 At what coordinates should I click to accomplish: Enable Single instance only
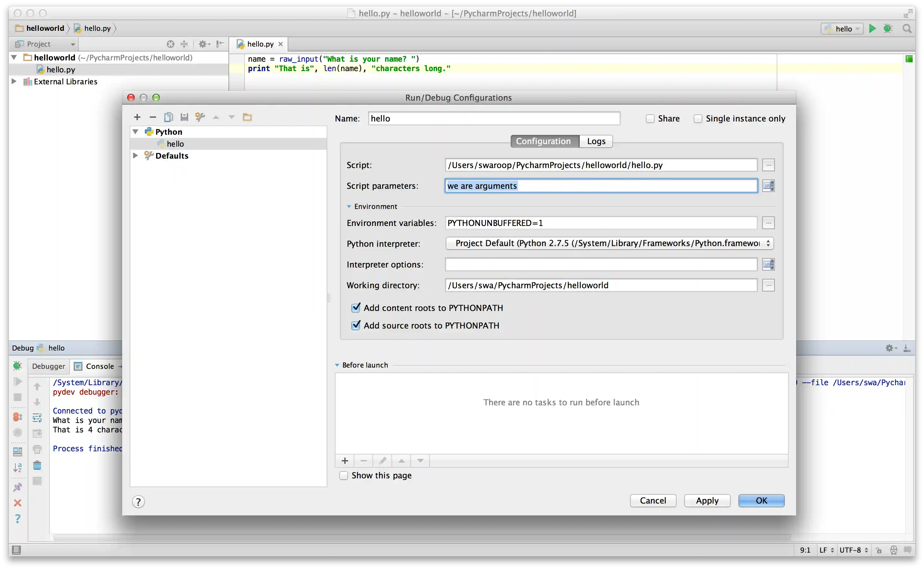(x=698, y=118)
